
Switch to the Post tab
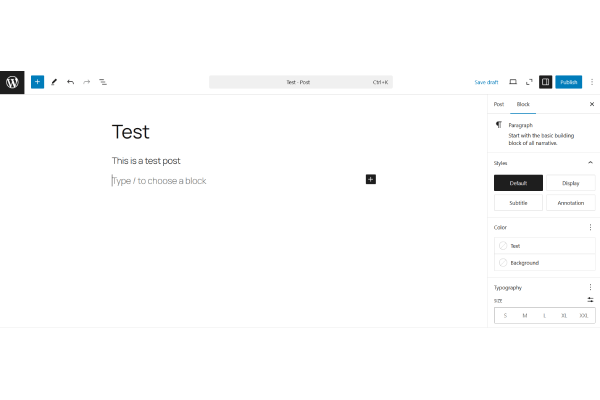[x=499, y=104]
